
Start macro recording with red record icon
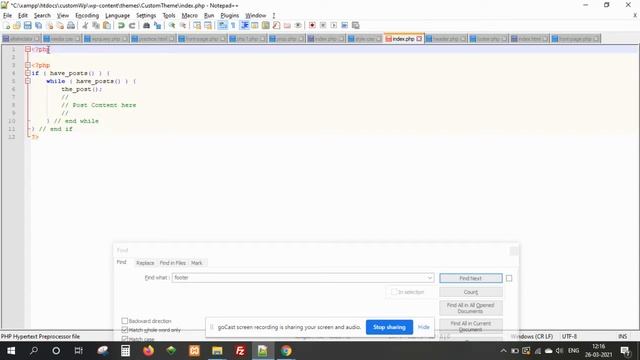pos(312,26)
